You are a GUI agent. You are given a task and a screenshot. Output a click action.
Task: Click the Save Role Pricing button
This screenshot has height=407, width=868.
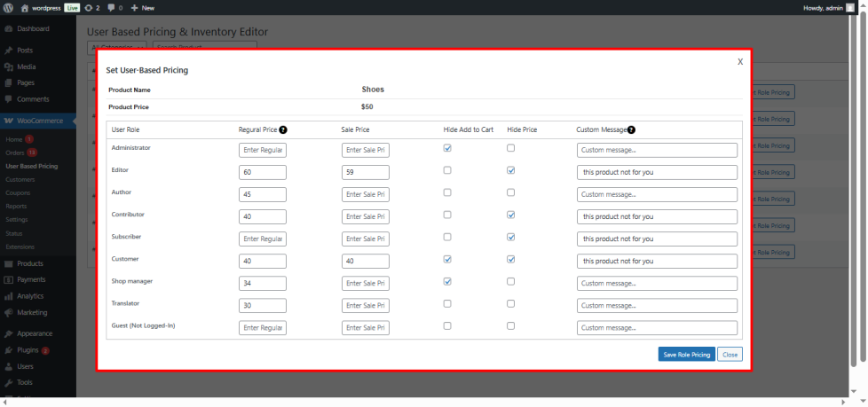tap(686, 355)
